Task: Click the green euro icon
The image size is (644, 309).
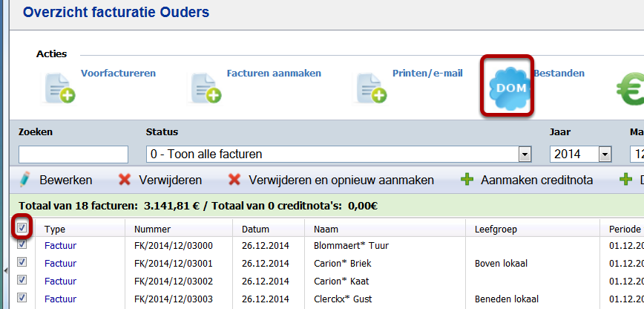Action: click(x=630, y=90)
